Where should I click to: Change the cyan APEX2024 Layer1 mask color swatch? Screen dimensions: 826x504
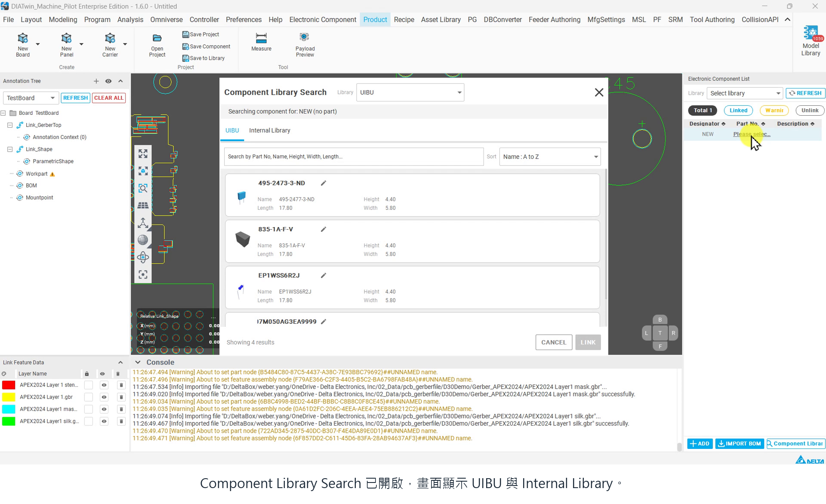[9, 409]
